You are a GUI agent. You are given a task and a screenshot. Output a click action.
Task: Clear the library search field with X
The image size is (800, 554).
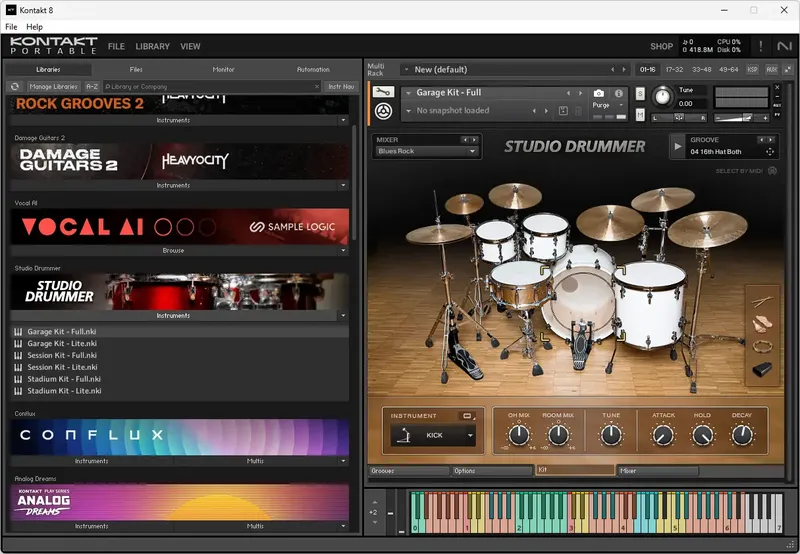pyautogui.click(x=316, y=87)
